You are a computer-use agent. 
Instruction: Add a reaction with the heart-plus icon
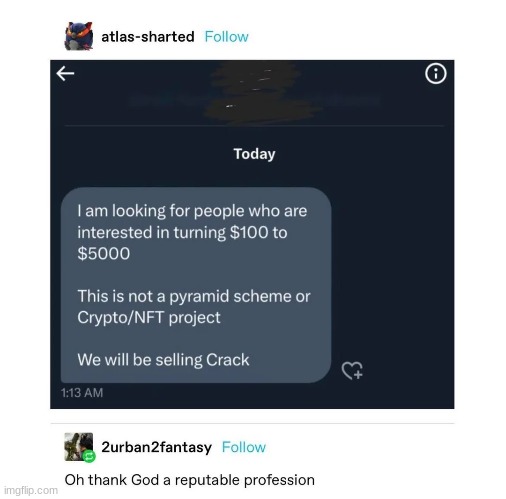click(352, 370)
